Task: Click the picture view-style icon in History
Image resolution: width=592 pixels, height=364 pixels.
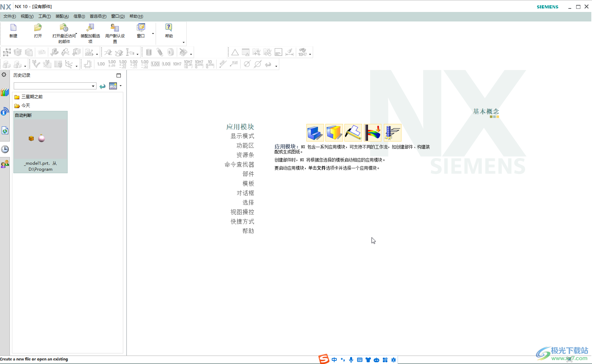Action: click(113, 86)
